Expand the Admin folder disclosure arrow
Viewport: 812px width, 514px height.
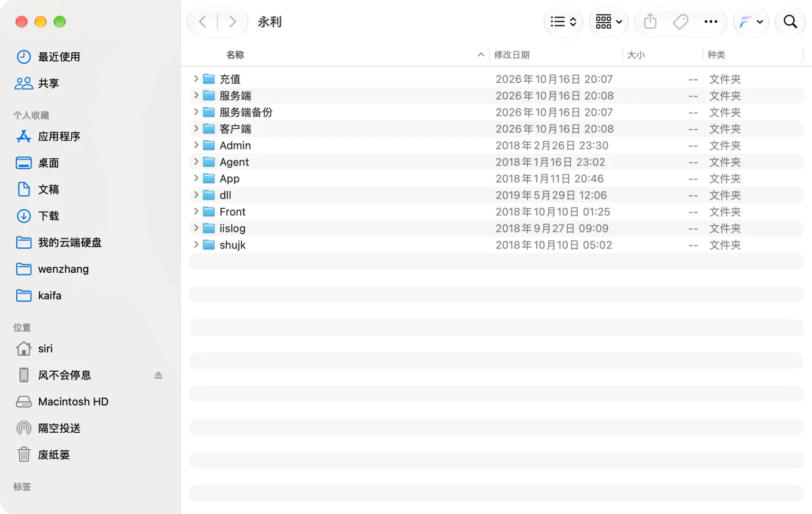[x=196, y=145]
